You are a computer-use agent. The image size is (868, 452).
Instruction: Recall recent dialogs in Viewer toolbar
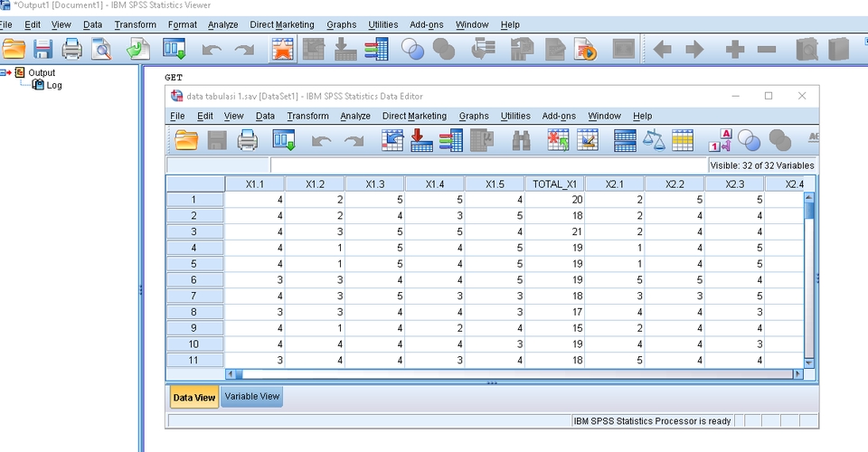pos(174,49)
